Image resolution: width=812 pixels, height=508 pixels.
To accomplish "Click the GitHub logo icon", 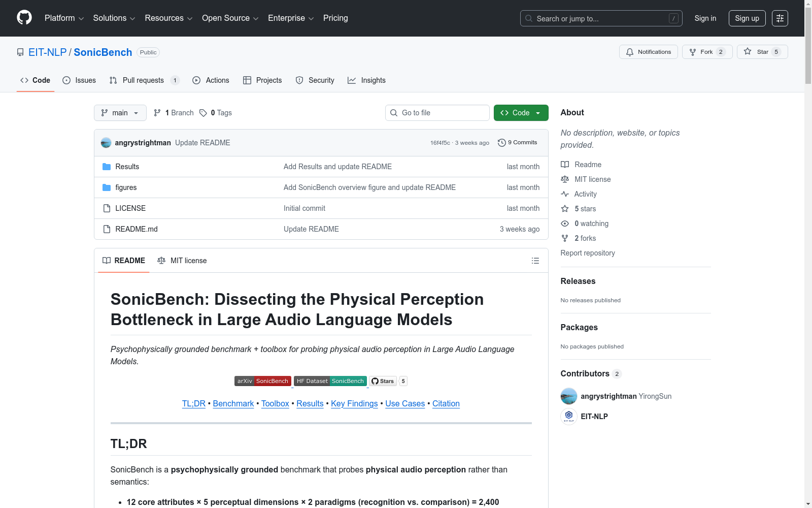I will (x=24, y=18).
